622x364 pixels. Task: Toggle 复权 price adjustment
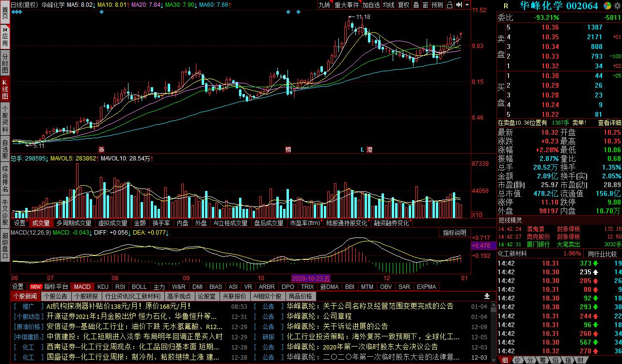pos(403,5)
